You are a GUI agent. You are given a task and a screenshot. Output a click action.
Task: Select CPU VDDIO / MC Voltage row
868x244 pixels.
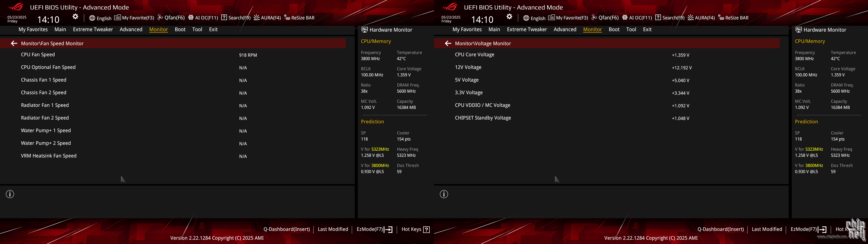coord(607,105)
